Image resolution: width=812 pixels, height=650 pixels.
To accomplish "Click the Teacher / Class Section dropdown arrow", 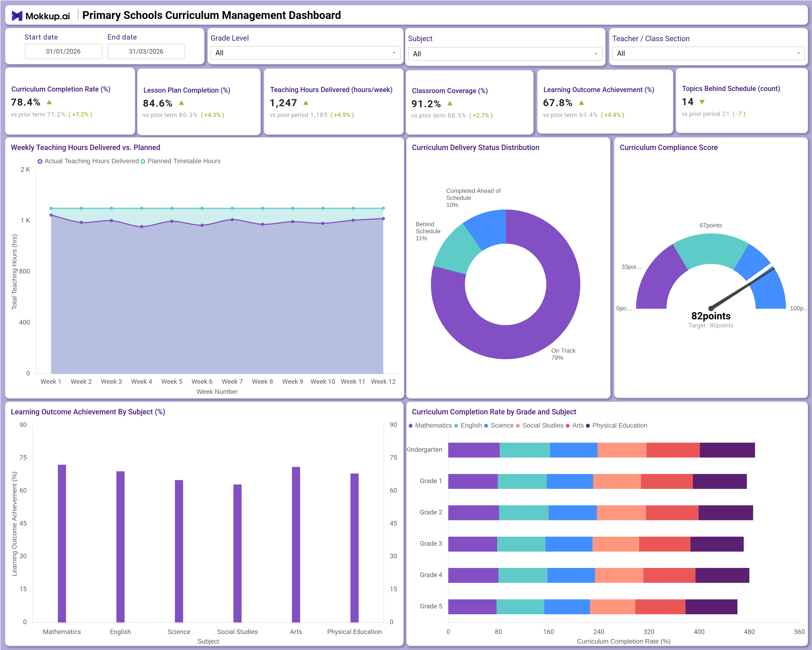I will tap(798, 54).
